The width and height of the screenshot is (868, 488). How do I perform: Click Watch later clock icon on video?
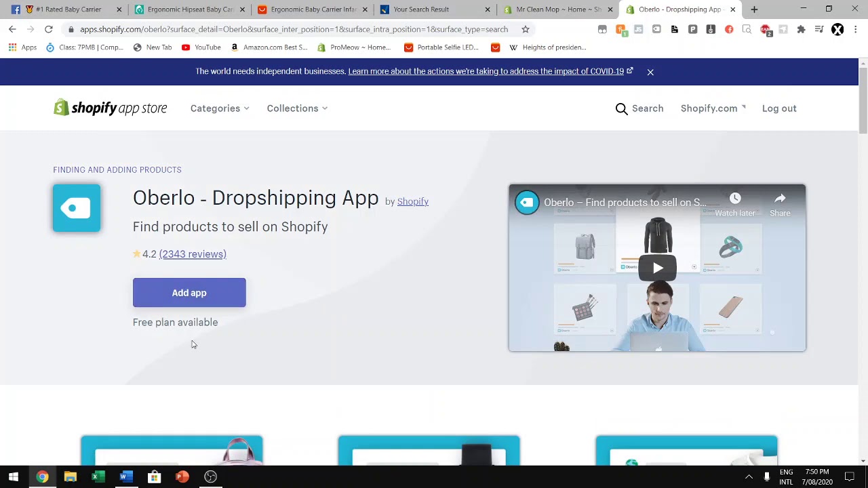pyautogui.click(x=735, y=199)
